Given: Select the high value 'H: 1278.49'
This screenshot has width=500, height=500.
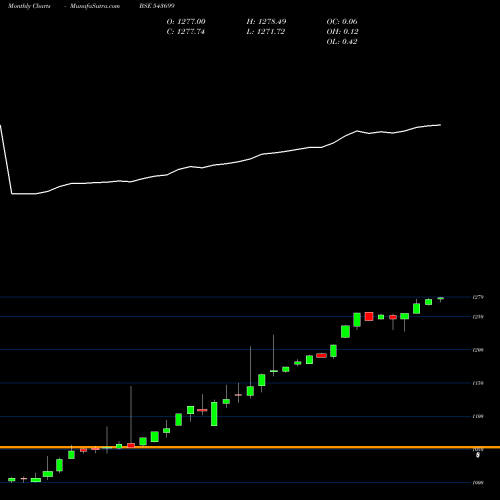Looking at the screenshot, I should coord(266,22).
